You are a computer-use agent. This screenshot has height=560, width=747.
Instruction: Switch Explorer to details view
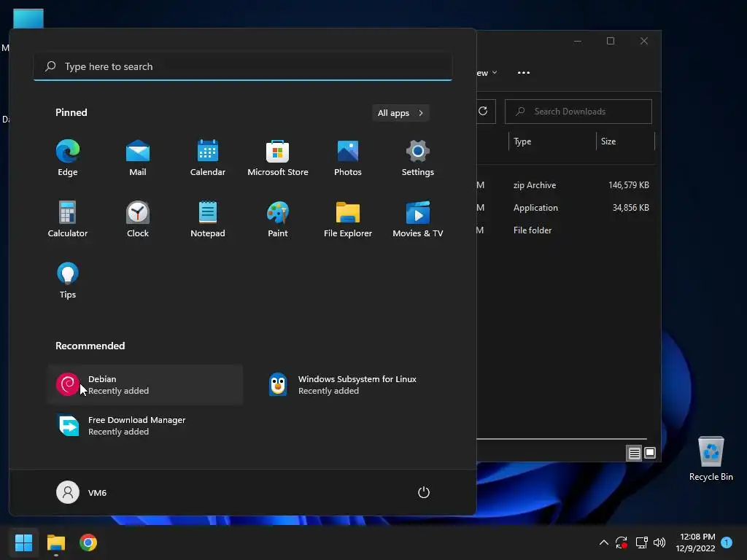pos(634,453)
